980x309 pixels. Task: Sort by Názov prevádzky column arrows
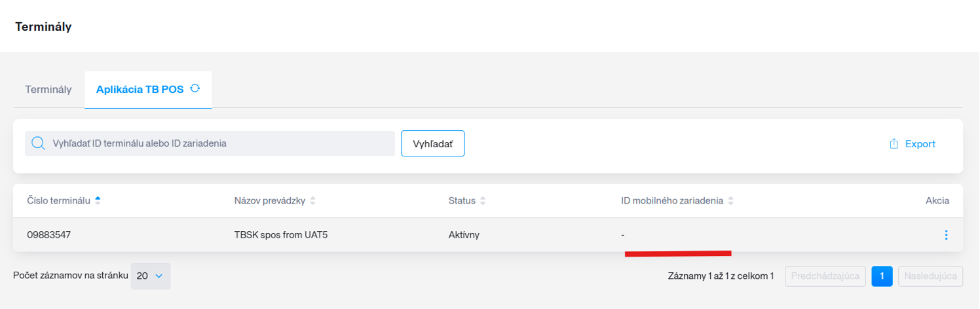tap(312, 201)
